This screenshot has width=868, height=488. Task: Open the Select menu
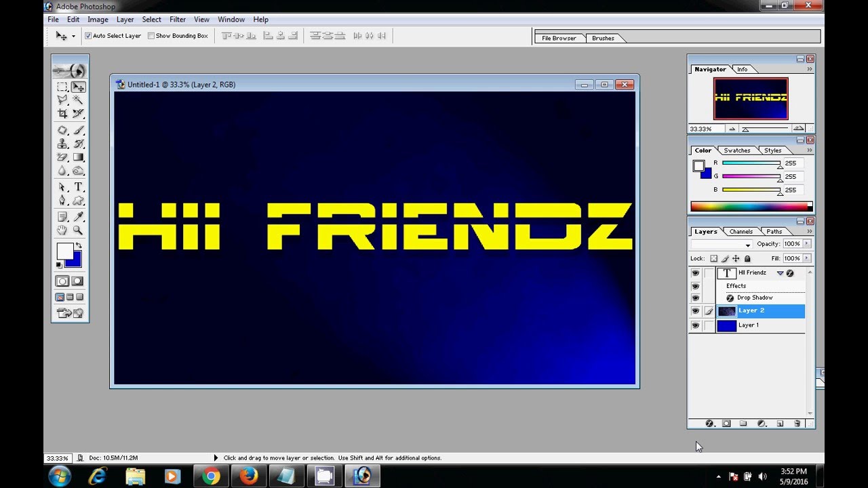[152, 20]
